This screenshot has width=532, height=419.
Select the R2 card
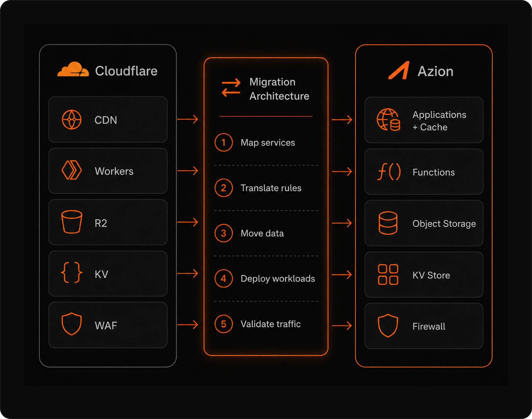108,222
